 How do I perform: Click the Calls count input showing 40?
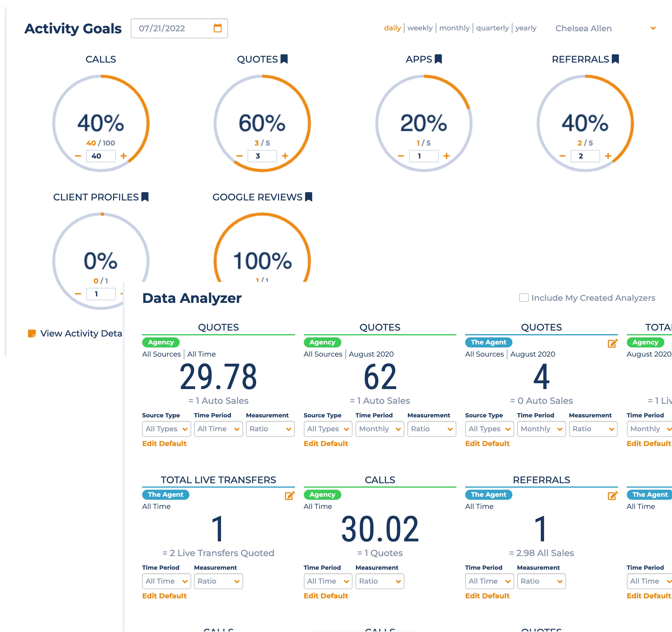pyautogui.click(x=101, y=156)
